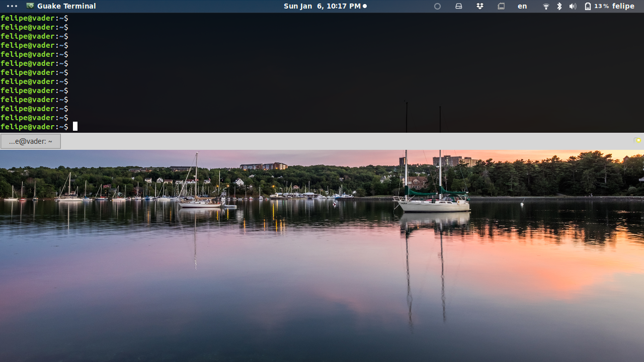Click the last prompt line with cursor
Screen dimensions: 644x362
coord(39,127)
